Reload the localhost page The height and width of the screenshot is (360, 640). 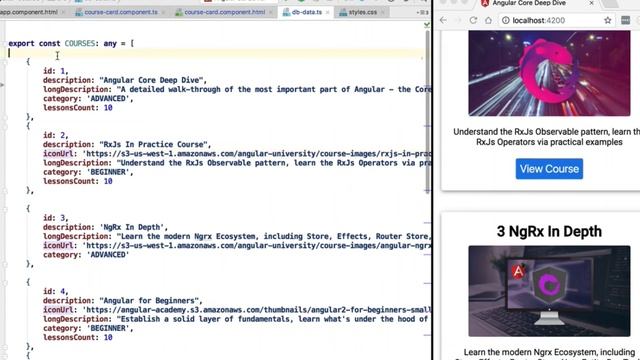pos(473,20)
